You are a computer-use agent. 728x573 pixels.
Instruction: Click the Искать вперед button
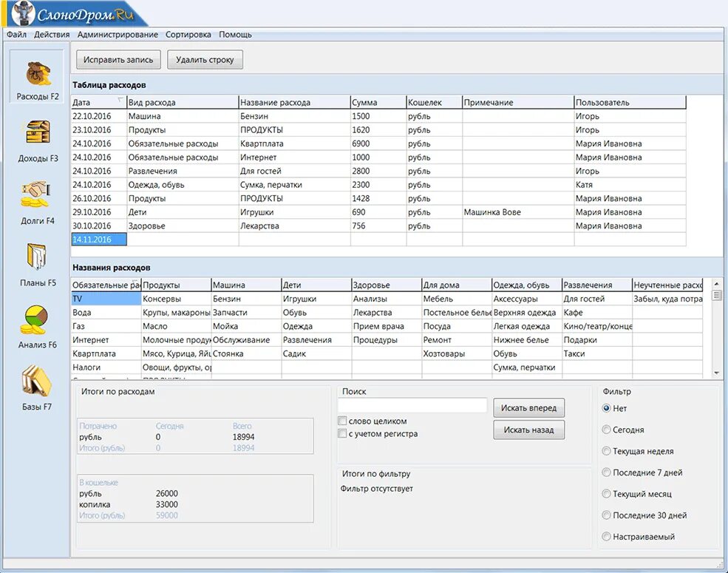(x=529, y=407)
